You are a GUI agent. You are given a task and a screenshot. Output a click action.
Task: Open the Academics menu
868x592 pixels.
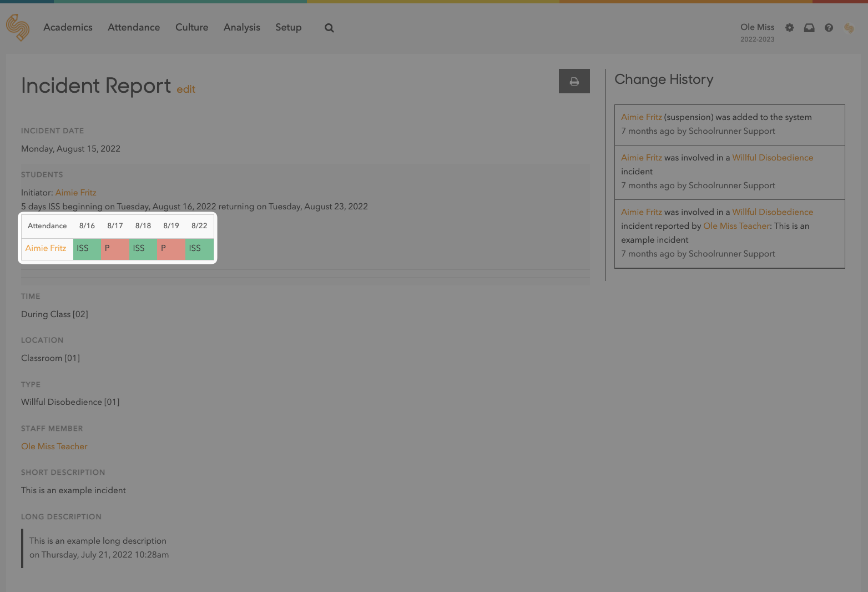[68, 27]
